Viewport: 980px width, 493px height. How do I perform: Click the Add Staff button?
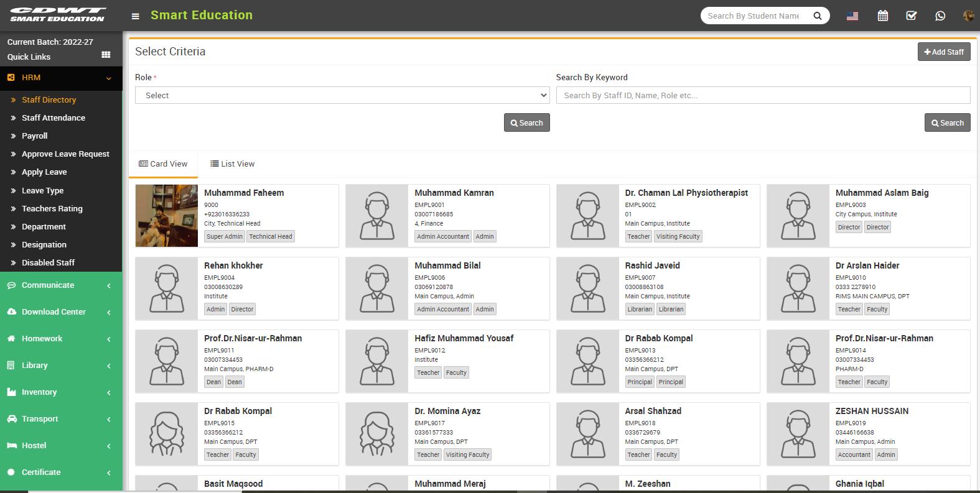coord(944,52)
